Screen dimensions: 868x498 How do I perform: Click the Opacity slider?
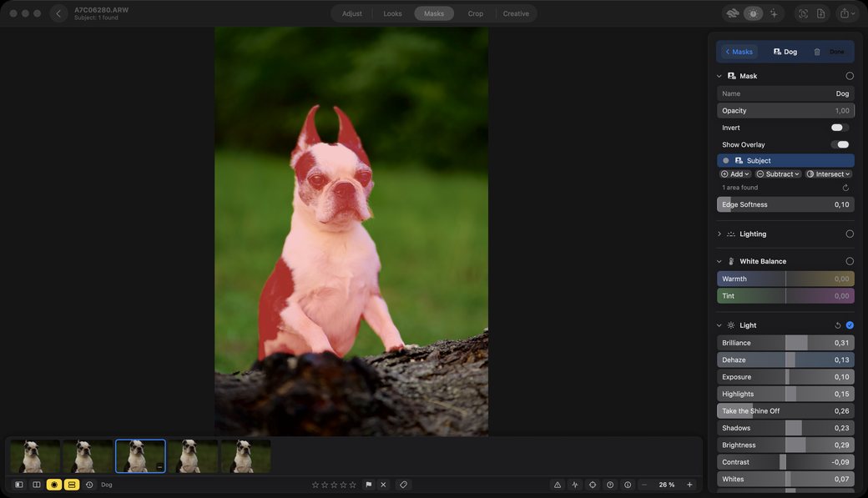[x=785, y=111]
